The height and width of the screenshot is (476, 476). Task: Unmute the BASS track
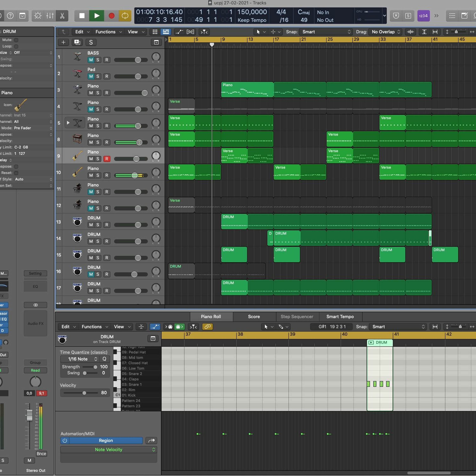pos(91,60)
